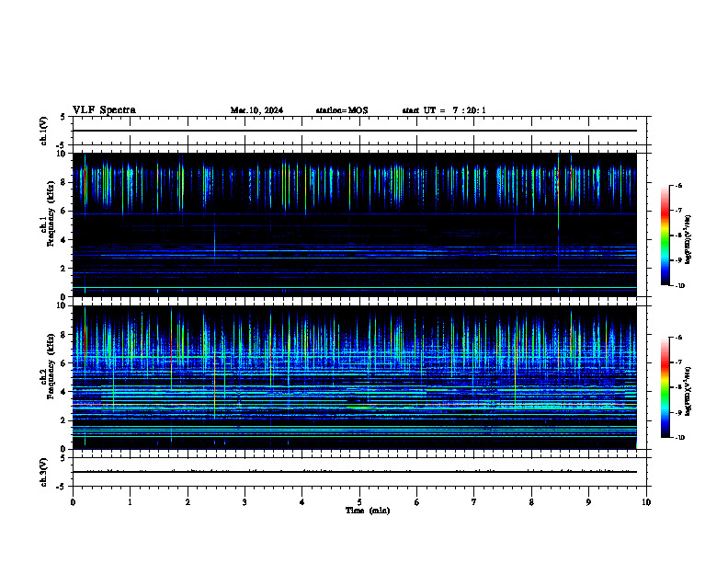Image resolution: width=728 pixels, height=563 pixels.
Task: Click the time axis tick label "7"
Action: click(474, 502)
